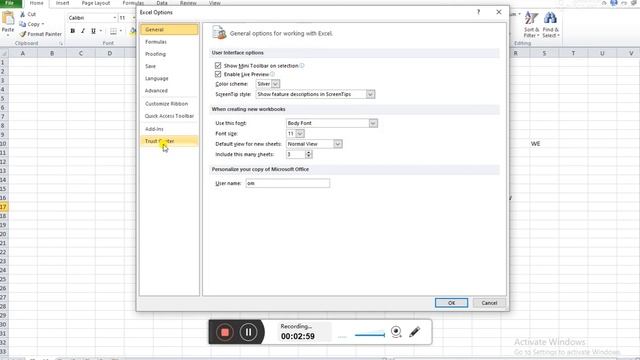The width and height of the screenshot is (640, 360).
Task: Open the Find & Select binoculars icon
Action: pyautogui.click(x=550, y=19)
